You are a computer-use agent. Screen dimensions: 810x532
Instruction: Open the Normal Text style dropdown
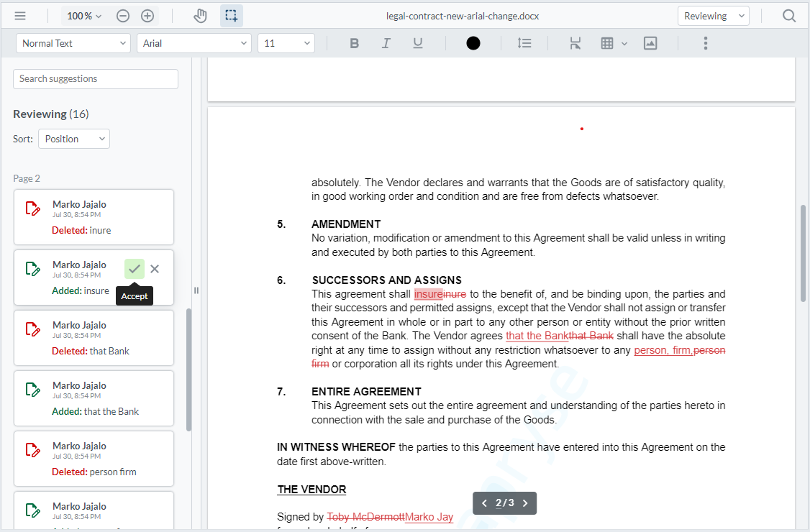(x=73, y=43)
